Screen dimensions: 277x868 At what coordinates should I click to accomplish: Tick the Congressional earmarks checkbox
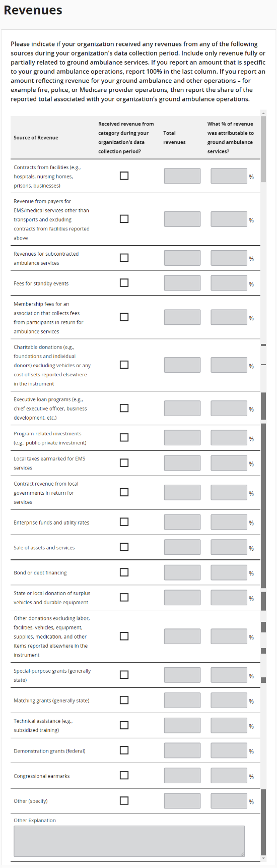coord(124,775)
